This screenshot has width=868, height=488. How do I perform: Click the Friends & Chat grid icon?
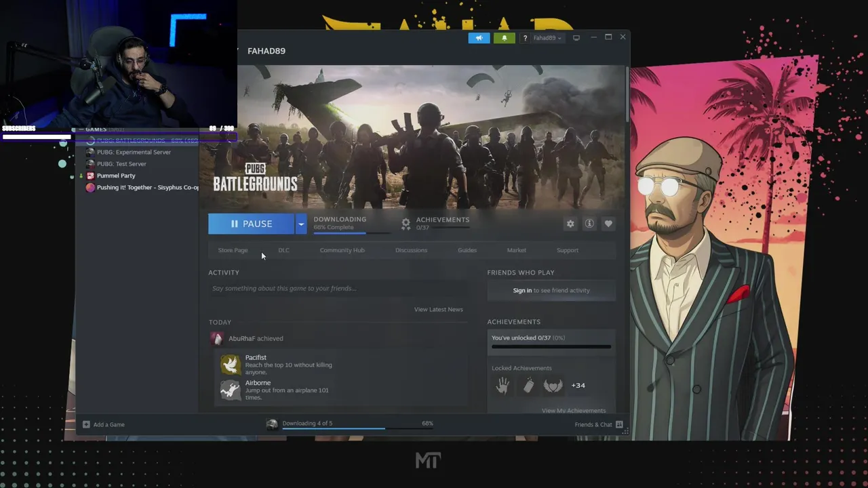619,424
